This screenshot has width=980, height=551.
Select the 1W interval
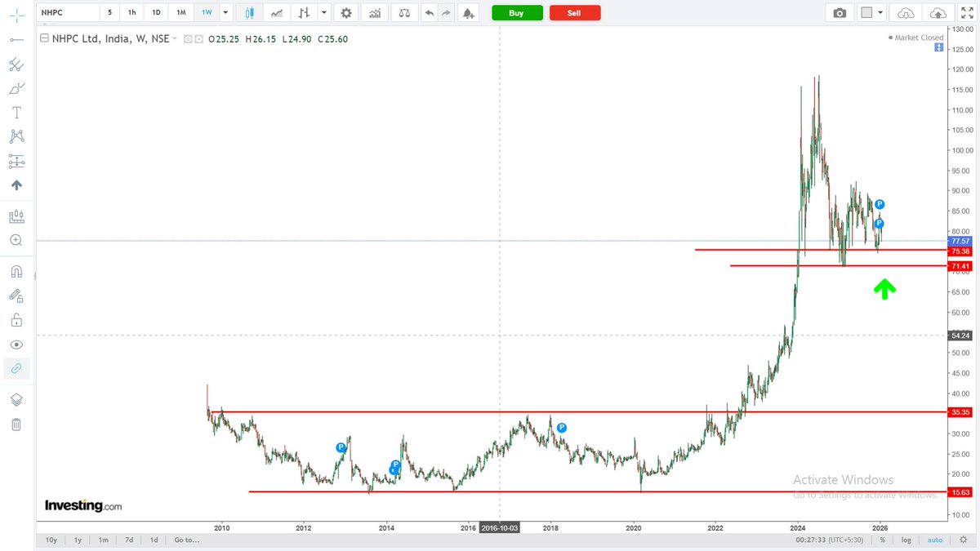point(206,12)
